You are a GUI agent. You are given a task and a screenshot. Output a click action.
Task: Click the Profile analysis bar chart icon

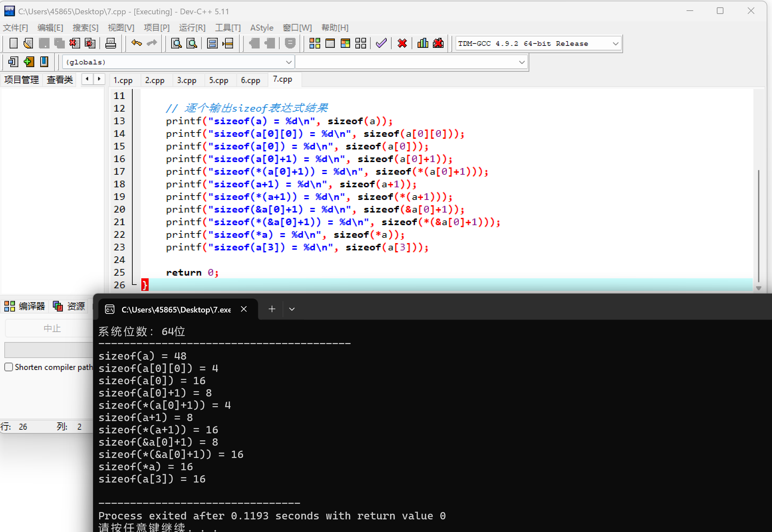(423, 43)
